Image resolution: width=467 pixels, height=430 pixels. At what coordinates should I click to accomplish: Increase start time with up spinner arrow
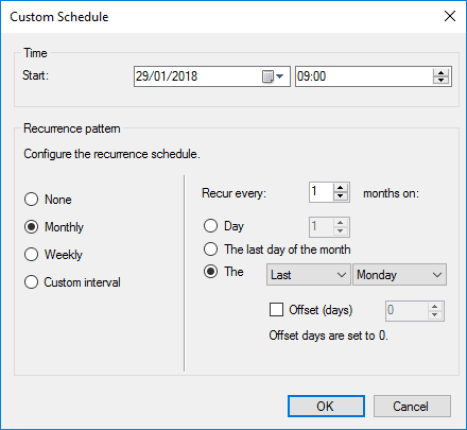441,73
